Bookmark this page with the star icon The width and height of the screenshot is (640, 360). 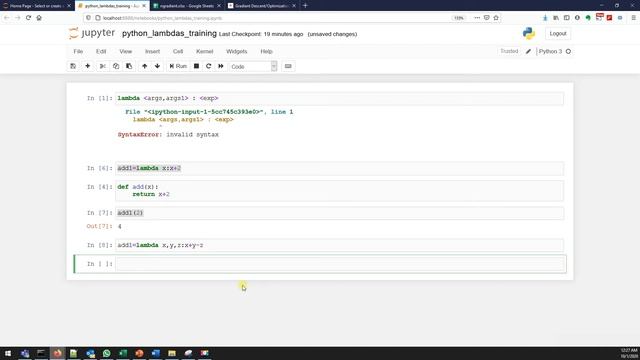(x=496, y=18)
